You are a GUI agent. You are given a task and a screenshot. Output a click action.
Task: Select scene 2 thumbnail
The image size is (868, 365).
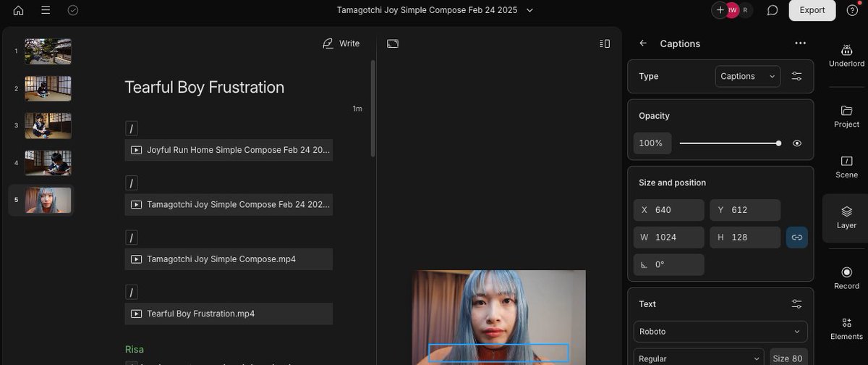coord(48,88)
